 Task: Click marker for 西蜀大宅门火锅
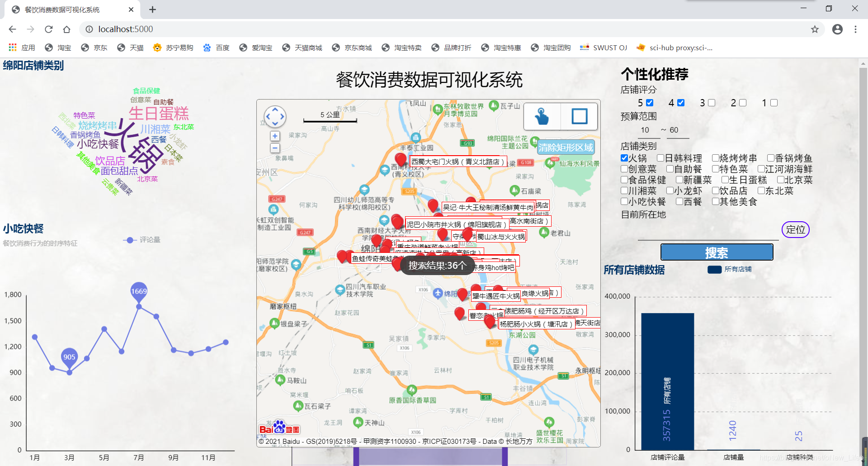pos(400,159)
